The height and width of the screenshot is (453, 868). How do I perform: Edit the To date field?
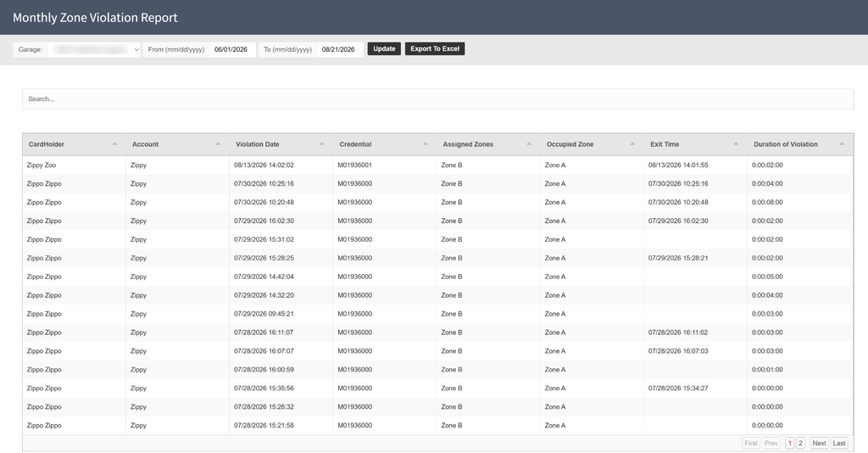point(340,49)
